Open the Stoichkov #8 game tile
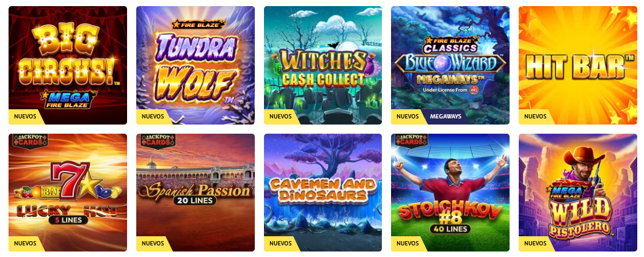This screenshot has height=257, width=644. point(450,192)
